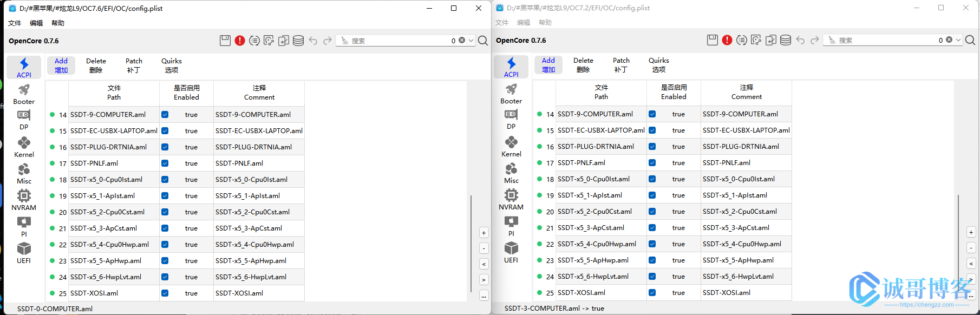Open the Booter section in OC7.6 sidebar

pyautogui.click(x=24, y=94)
